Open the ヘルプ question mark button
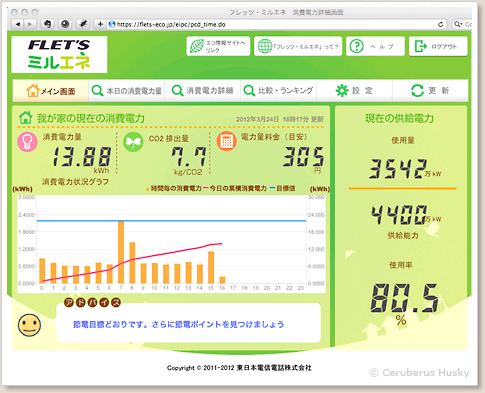The height and width of the screenshot is (393, 485). [375, 46]
